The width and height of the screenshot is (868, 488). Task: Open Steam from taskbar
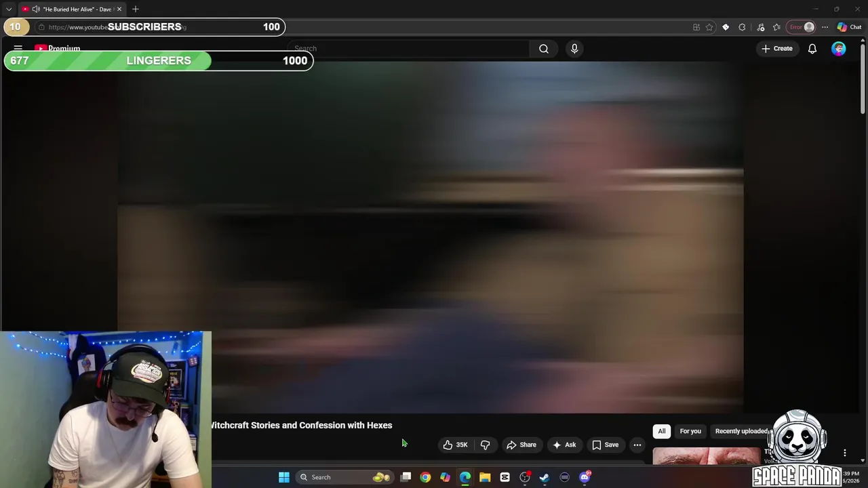pos(545,477)
